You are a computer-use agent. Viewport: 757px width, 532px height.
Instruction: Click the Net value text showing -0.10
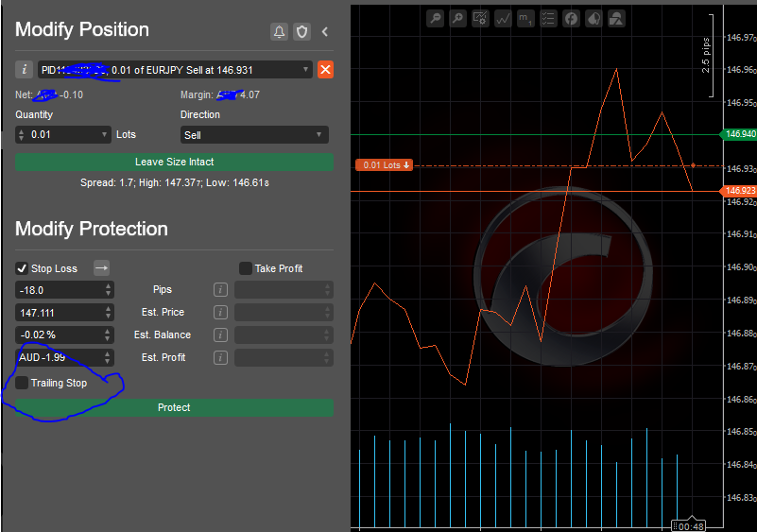coord(49,94)
